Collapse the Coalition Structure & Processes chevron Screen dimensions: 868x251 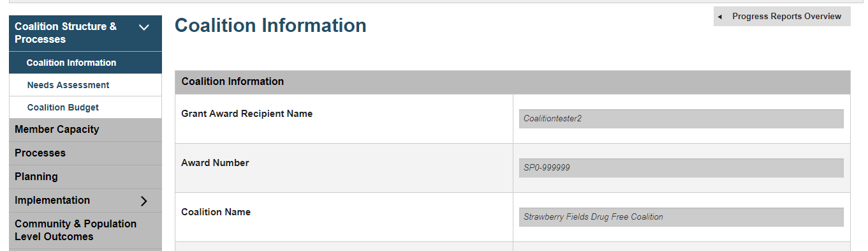[x=144, y=27]
